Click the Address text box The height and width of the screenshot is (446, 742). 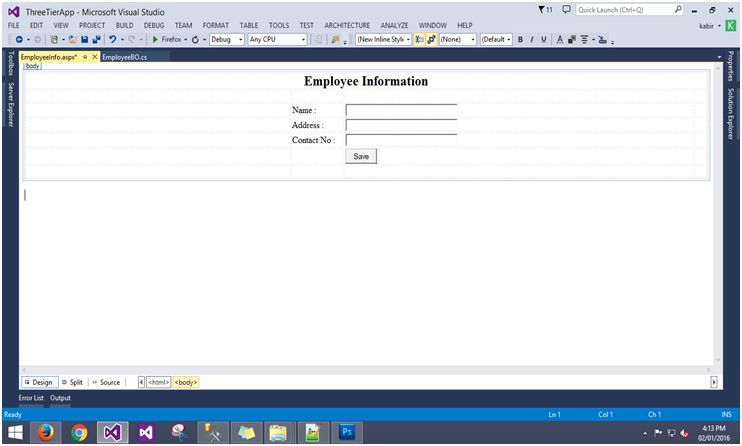pos(401,125)
